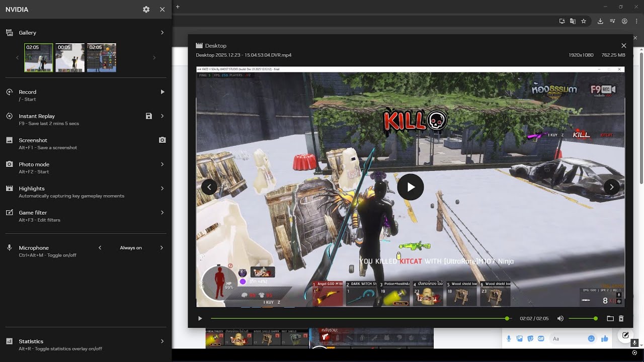
Task: Expand Photo mode chevron
Action: coord(162,164)
